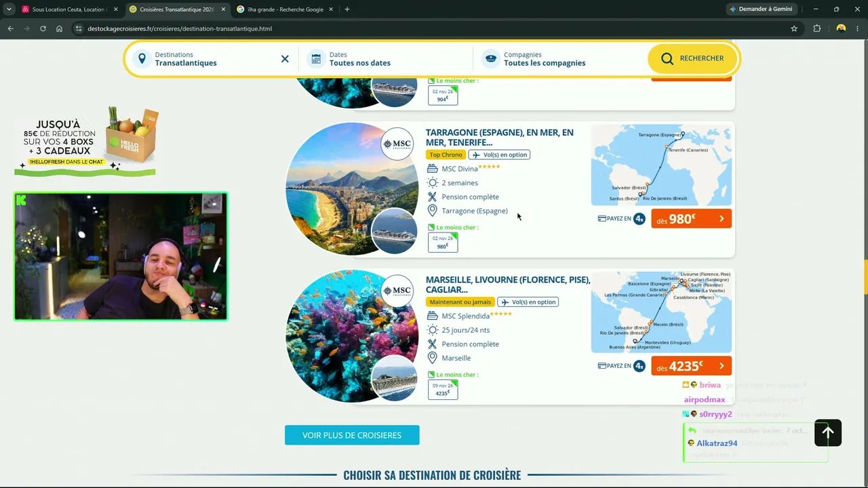Click the sun icon next to 2 semaines
This screenshot has height=488, width=868.
(x=432, y=183)
